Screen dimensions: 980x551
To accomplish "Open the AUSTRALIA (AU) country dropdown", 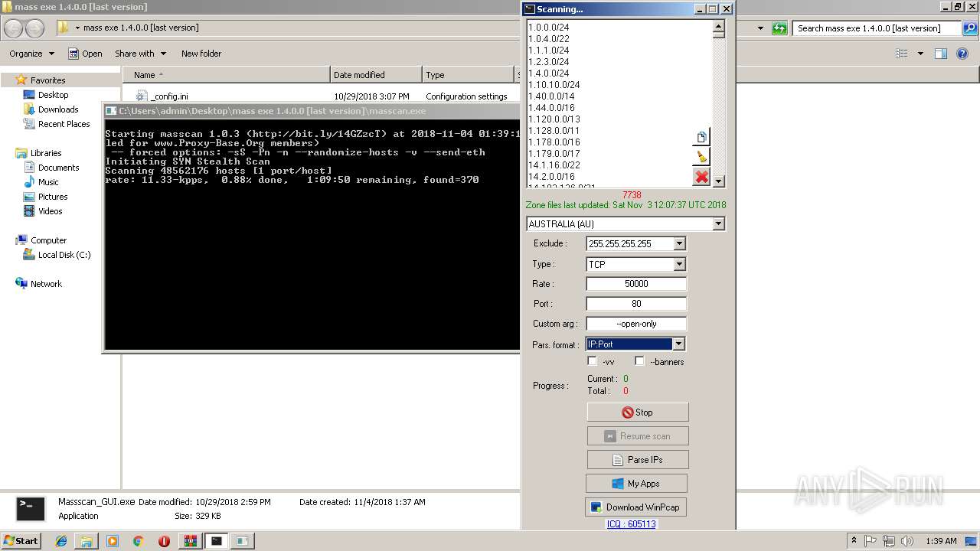I will pyautogui.click(x=718, y=224).
